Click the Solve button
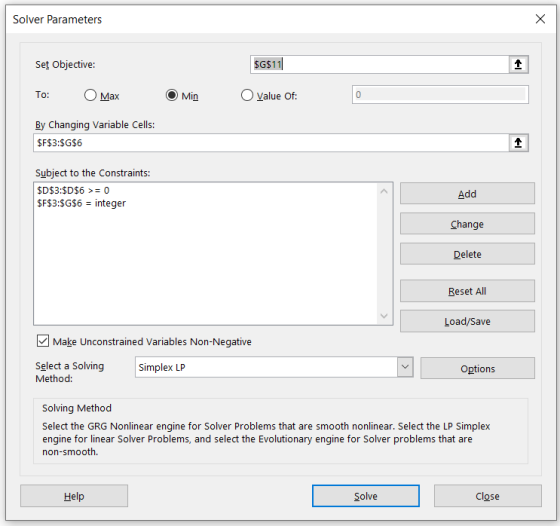This screenshot has height=526, width=560. tap(366, 496)
